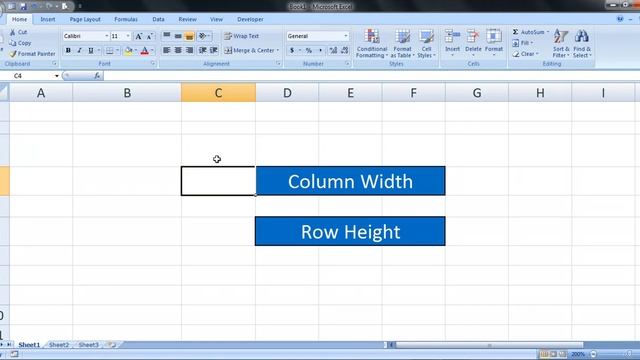Open the Font Color dropdown arrow
Viewport: 640px width, 360px height.
(x=152, y=50)
